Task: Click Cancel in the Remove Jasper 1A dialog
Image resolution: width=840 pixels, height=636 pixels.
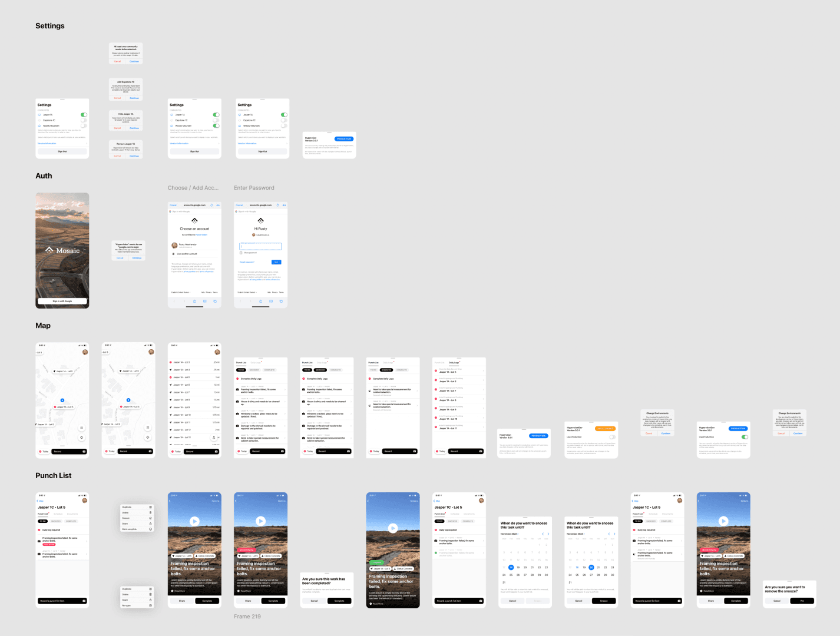Action: [x=117, y=156]
